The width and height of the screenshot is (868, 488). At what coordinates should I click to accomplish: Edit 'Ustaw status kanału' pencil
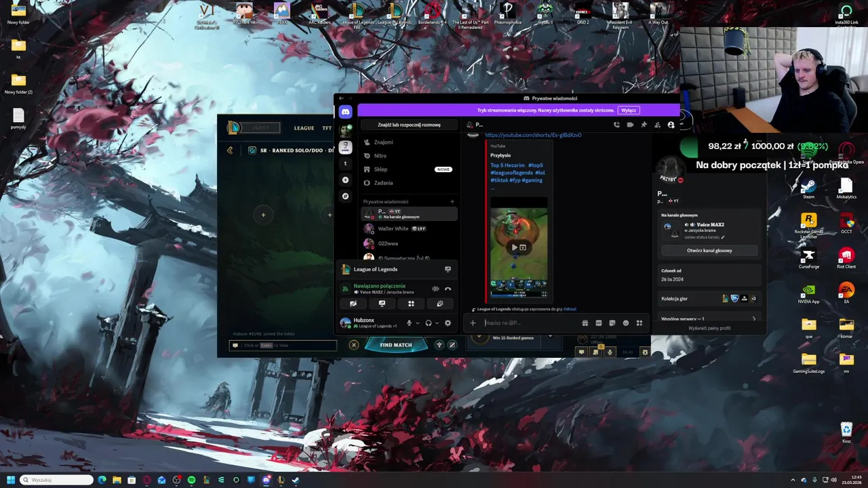(723, 237)
